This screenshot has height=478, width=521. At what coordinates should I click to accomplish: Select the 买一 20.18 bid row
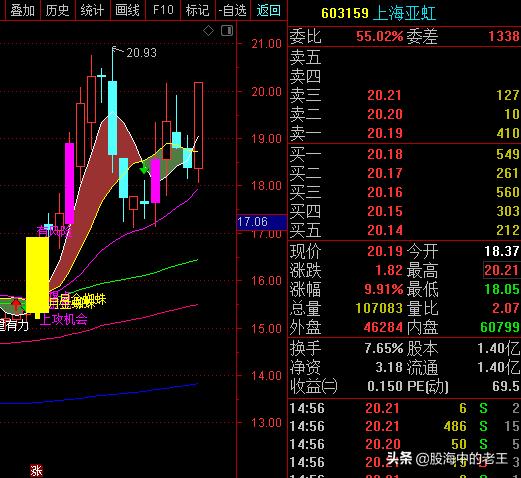404,154
